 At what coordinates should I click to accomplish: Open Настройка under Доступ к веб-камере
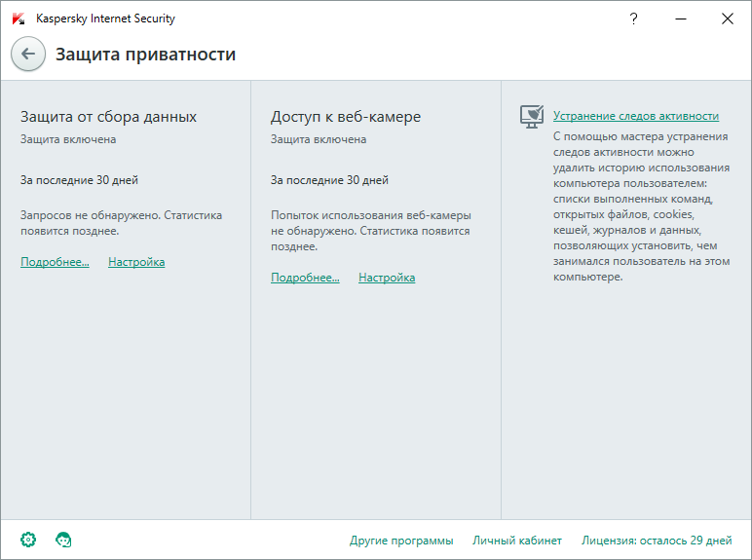point(387,278)
